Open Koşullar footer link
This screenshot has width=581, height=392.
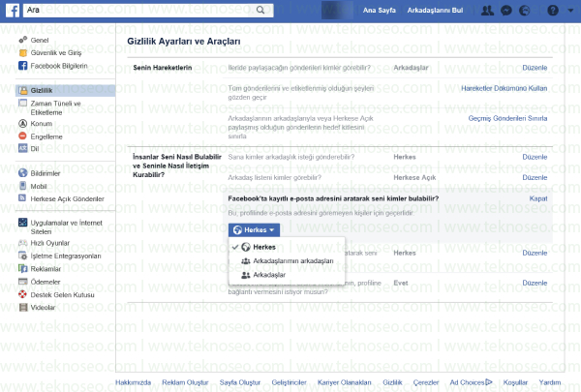pyautogui.click(x=515, y=382)
